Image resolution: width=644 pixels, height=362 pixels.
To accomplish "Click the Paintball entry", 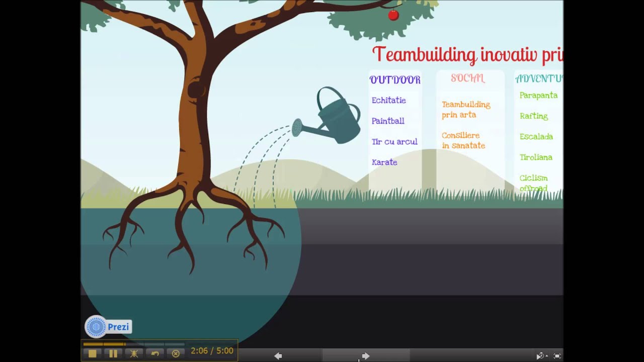I will pos(388,121).
